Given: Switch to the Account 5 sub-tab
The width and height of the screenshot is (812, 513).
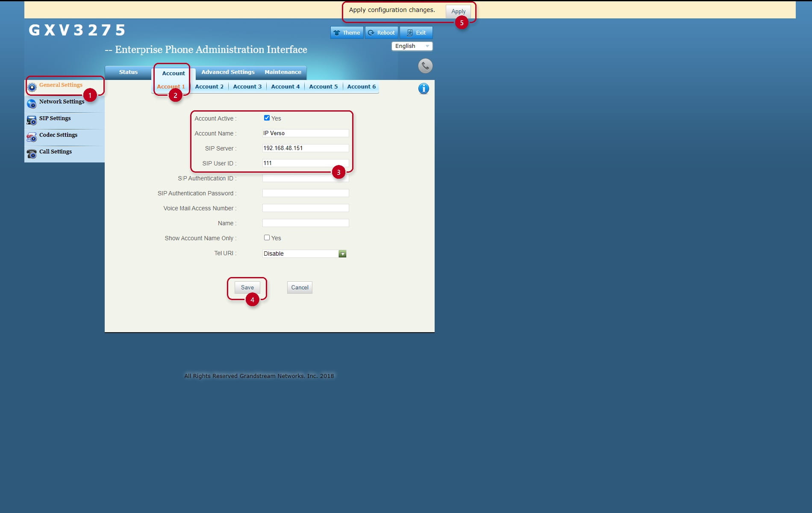Looking at the screenshot, I should click(323, 86).
